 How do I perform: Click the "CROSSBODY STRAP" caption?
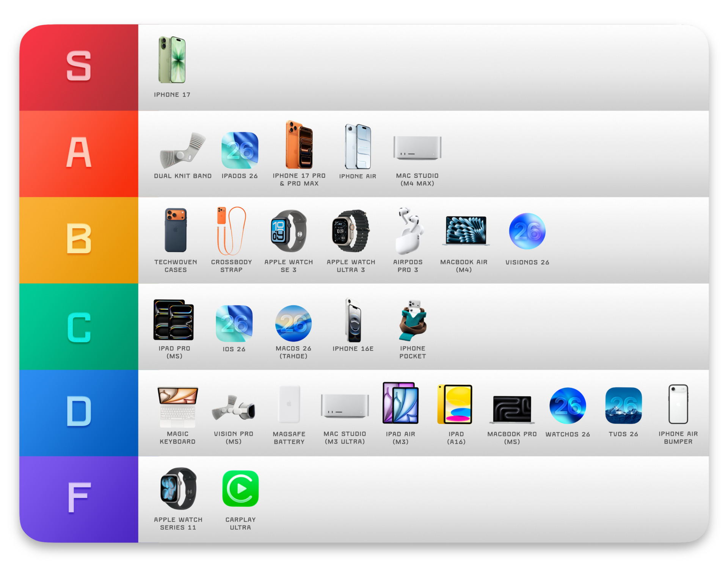point(231,266)
